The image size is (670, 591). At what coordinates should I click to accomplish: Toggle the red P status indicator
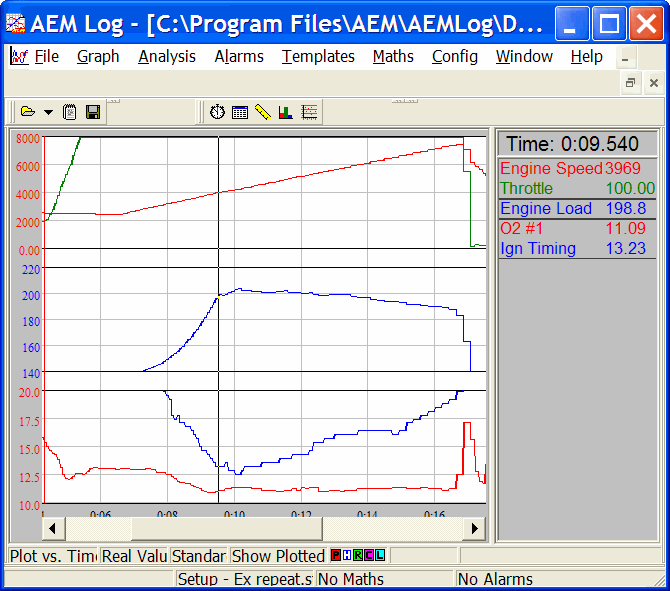pos(336,555)
